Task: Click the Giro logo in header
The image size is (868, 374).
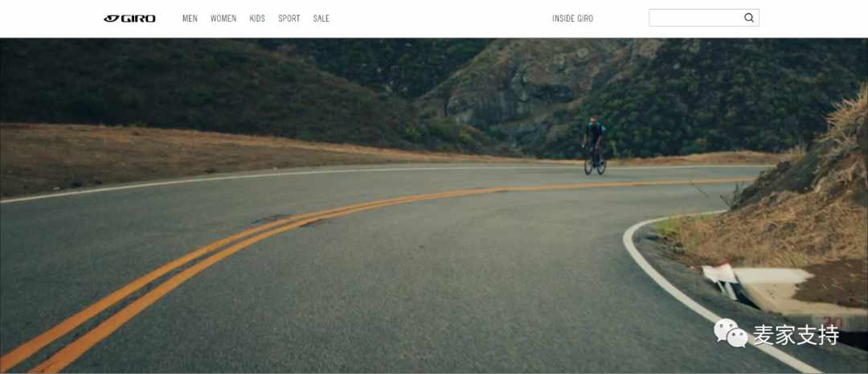Action: [x=129, y=18]
